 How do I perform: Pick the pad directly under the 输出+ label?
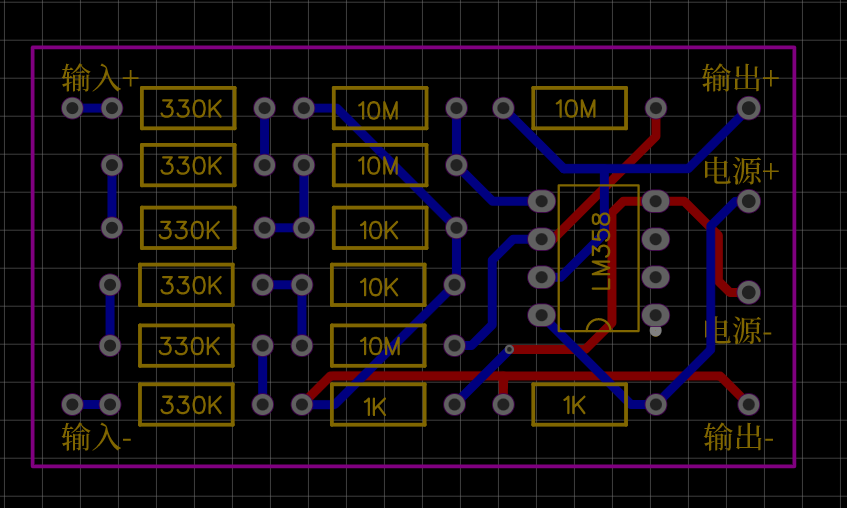(749, 108)
